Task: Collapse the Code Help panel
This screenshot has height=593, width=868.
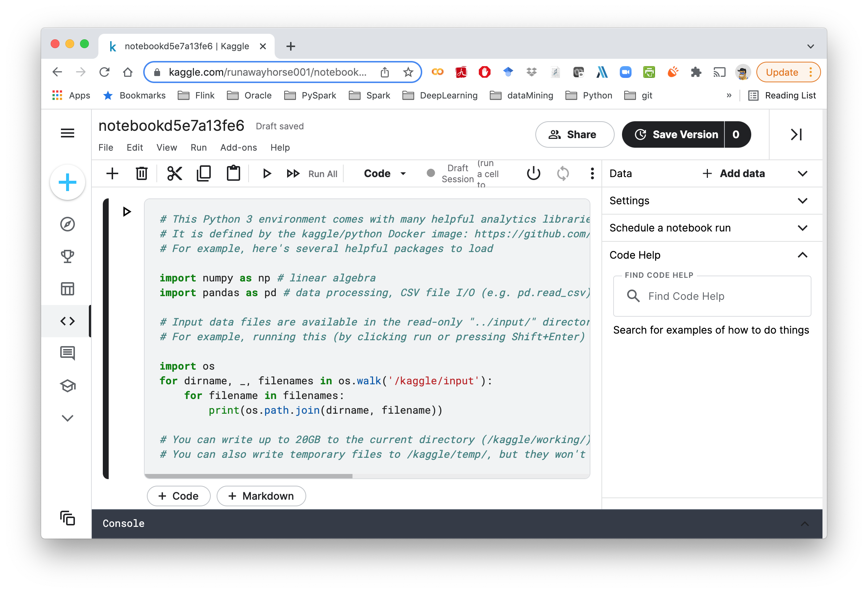Action: (805, 255)
